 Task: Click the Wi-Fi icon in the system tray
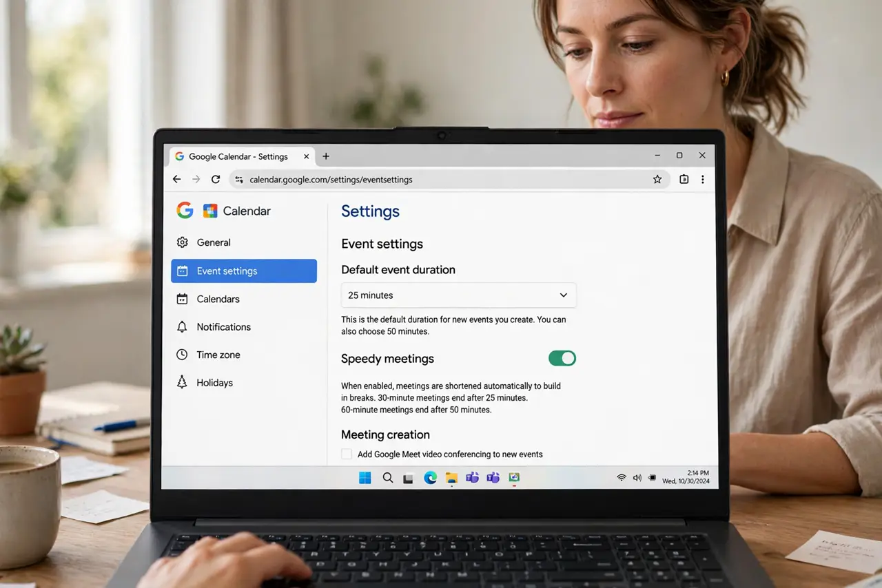tap(622, 477)
